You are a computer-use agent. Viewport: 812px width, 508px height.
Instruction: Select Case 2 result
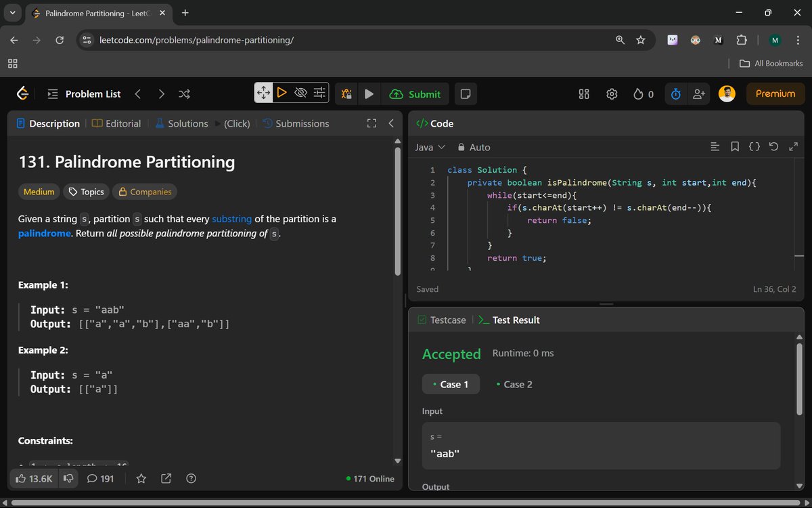click(x=514, y=384)
